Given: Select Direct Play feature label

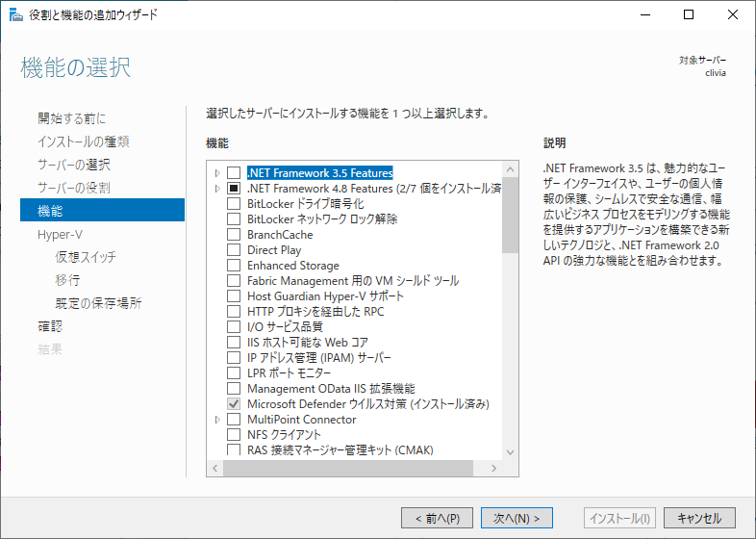Looking at the screenshot, I should [274, 250].
